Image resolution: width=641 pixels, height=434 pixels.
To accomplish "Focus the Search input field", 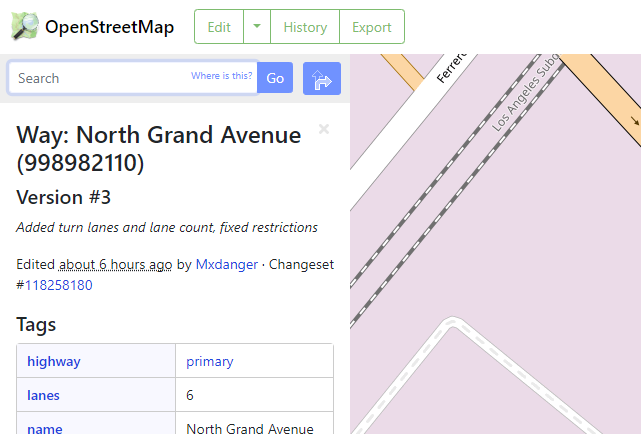I will tap(133, 78).
